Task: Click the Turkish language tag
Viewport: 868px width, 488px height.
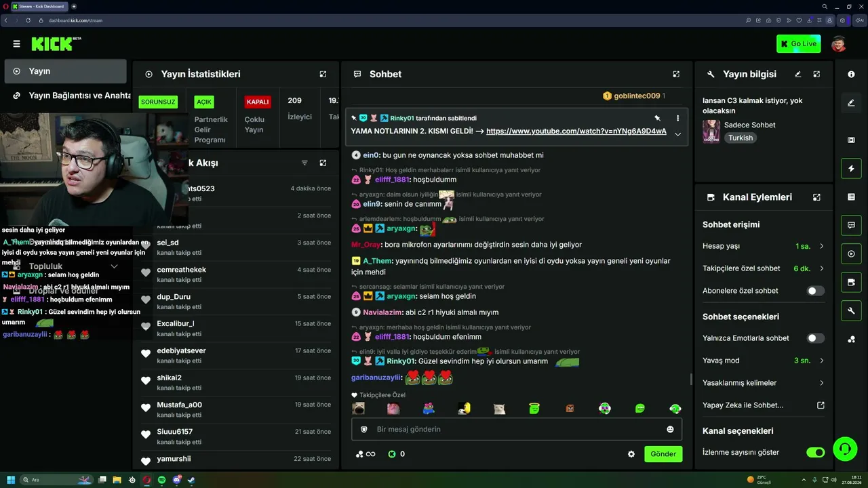Action: [741, 138]
